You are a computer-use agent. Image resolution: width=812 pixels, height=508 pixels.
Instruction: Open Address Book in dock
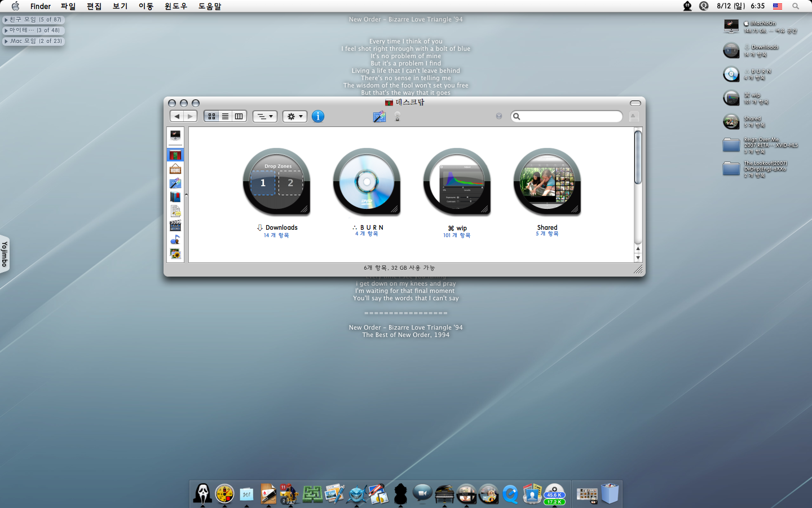(532, 494)
